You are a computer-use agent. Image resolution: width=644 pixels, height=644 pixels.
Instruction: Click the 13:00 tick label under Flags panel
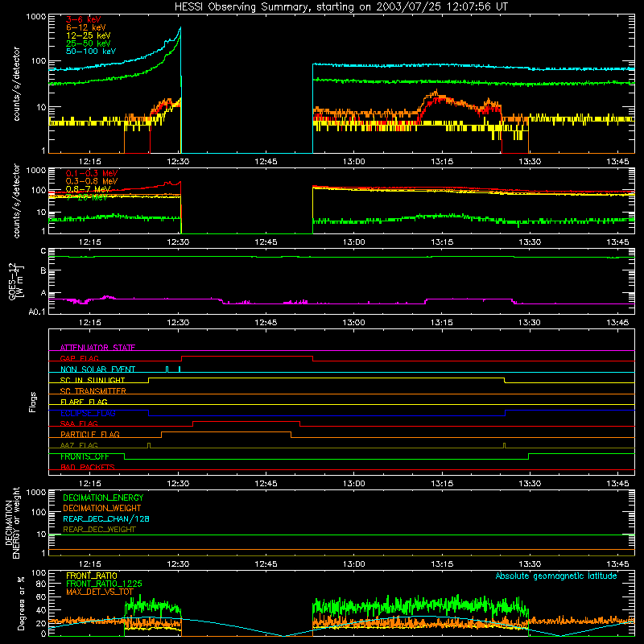[x=353, y=484]
